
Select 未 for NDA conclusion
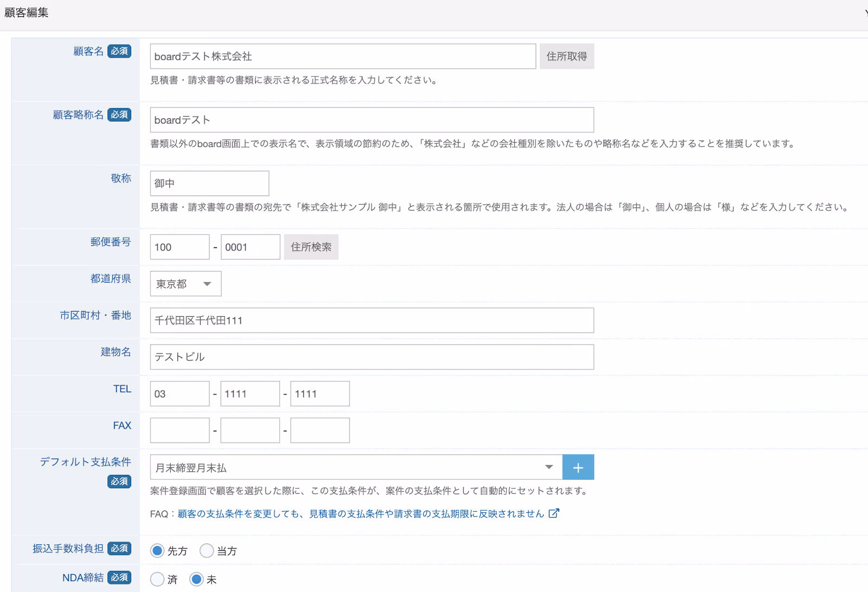click(x=196, y=580)
